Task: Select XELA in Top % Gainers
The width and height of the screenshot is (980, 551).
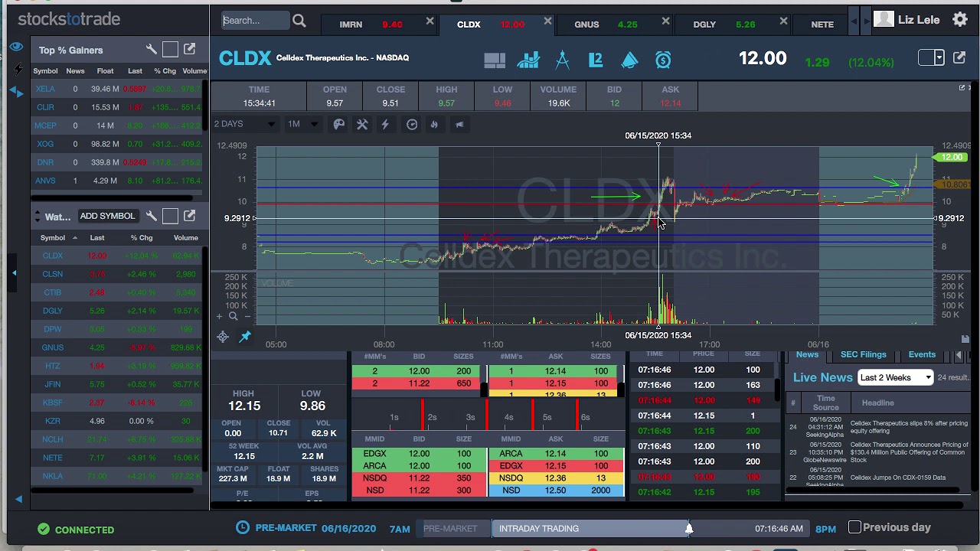Action: point(45,89)
